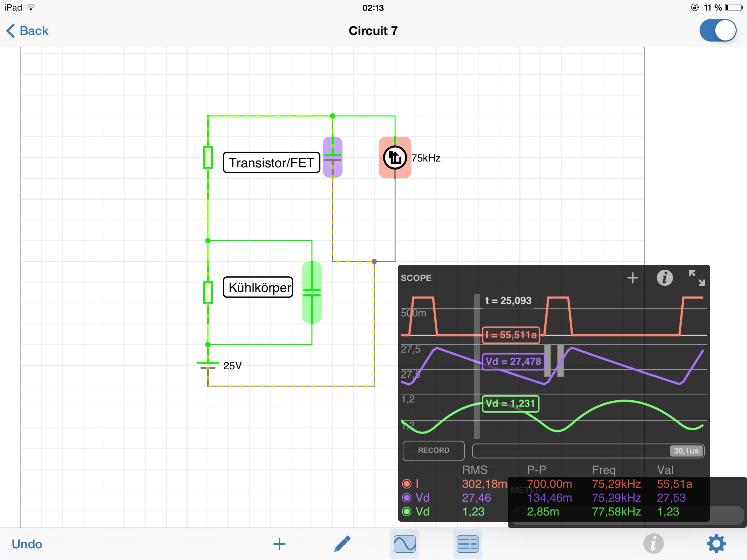Image resolution: width=747 pixels, height=560 pixels.
Task: Click the 302,18m RMS value
Action: tap(484, 484)
